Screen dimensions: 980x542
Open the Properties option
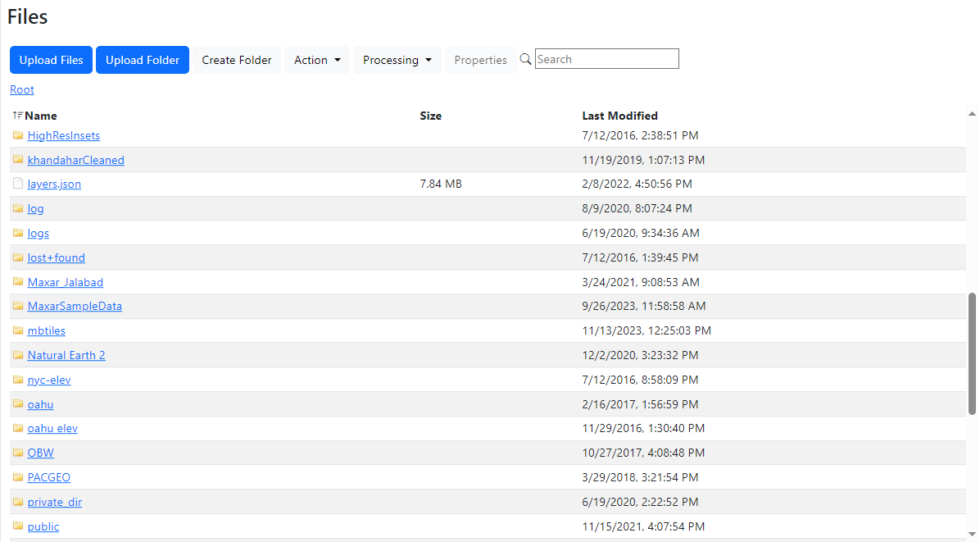pyautogui.click(x=480, y=60)
